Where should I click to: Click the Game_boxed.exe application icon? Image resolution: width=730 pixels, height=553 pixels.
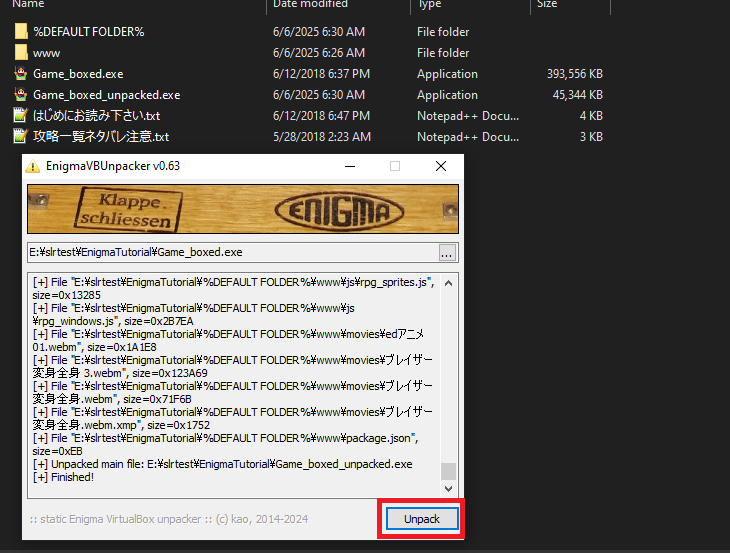pyautogui.click(x=21, y=74)
